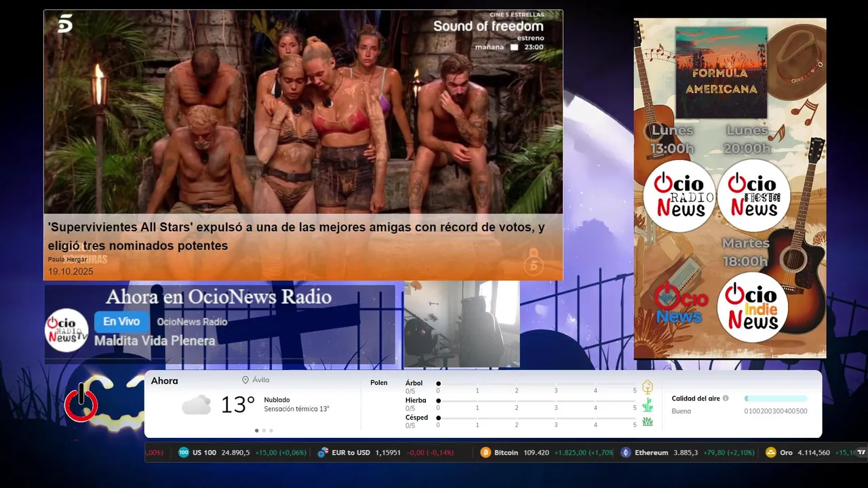Viewport: 868px width, 488px height.
Task: Click 'OcioNews Radio' station label next to En Vivo
Action: click(192, 322)
